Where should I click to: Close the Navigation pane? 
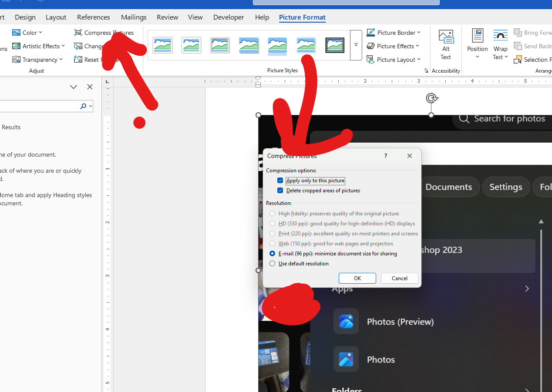coord(90,87)
